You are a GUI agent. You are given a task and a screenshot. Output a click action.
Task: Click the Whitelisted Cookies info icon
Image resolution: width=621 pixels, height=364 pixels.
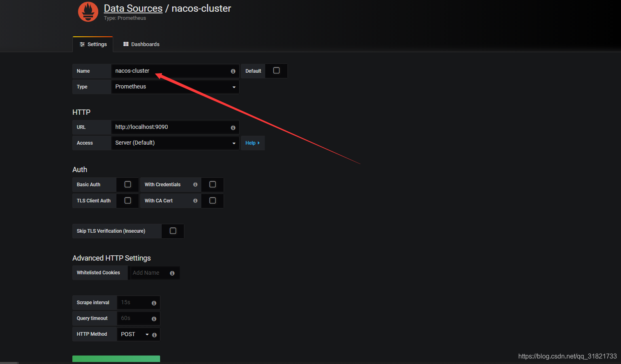[x=172, y=273]
